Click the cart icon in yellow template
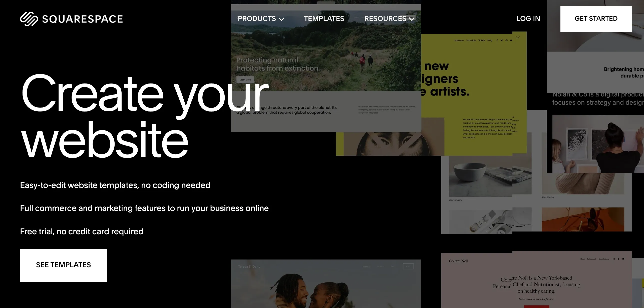The height and width of the screenshot is (308, 644). tap(517, 37)
